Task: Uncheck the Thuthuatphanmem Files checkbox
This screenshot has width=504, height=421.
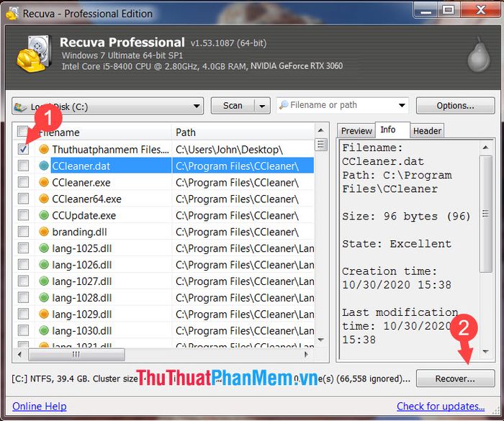Action: [23, 149]
